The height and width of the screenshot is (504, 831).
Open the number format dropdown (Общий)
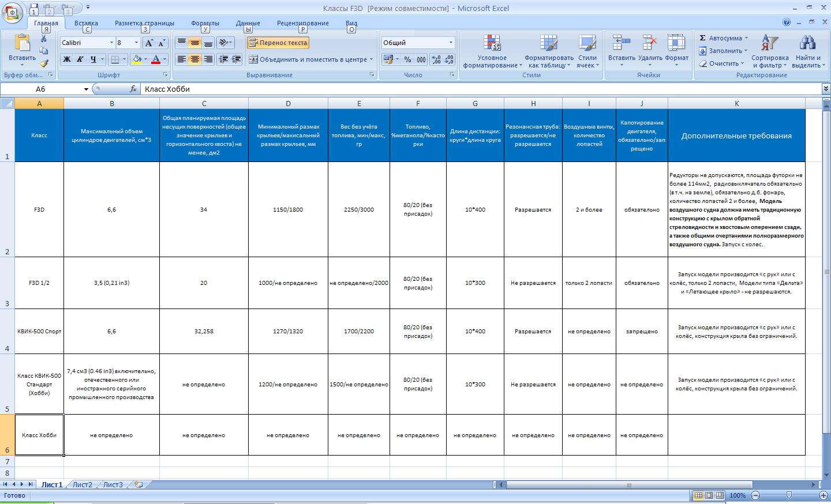coord(451,43)
